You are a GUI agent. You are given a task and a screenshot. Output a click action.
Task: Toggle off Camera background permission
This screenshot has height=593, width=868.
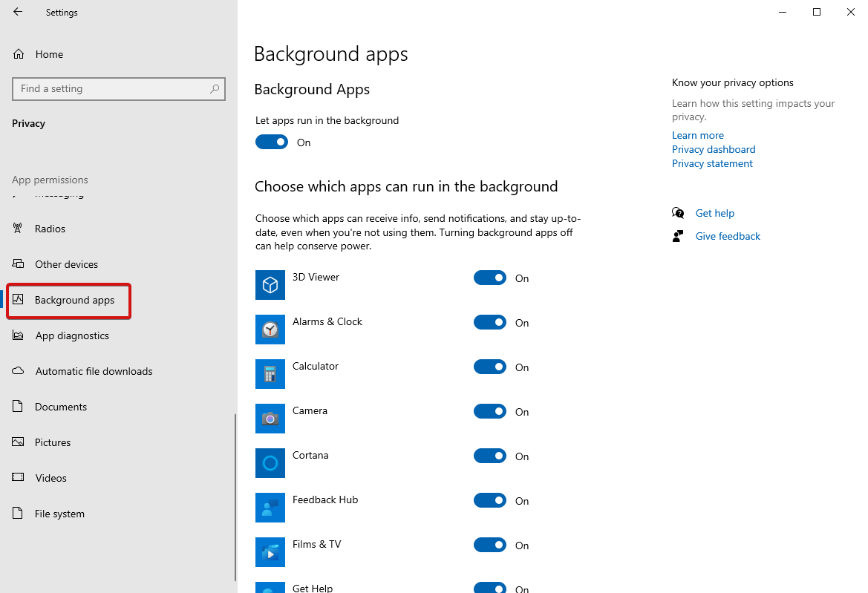pos(490,411)
